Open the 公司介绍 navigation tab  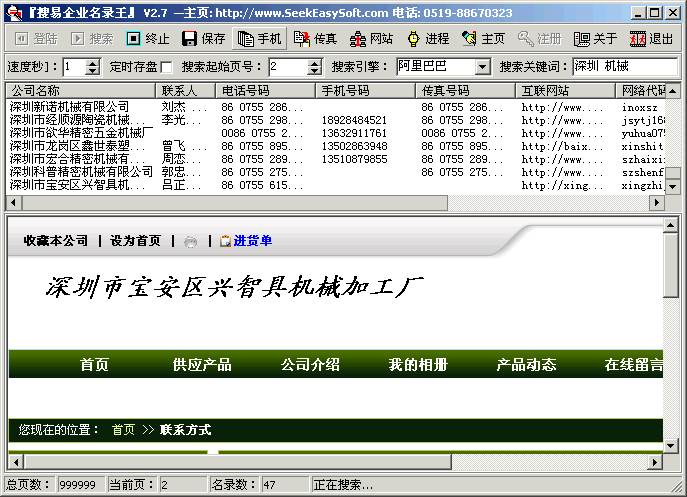(x=310, y=365)
